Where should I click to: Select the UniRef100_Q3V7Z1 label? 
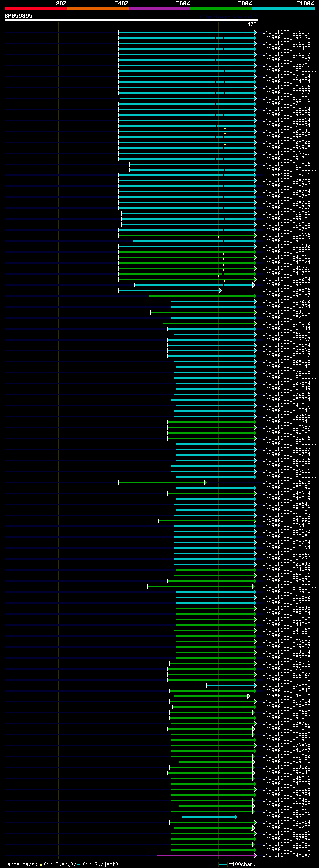point(286,174)
